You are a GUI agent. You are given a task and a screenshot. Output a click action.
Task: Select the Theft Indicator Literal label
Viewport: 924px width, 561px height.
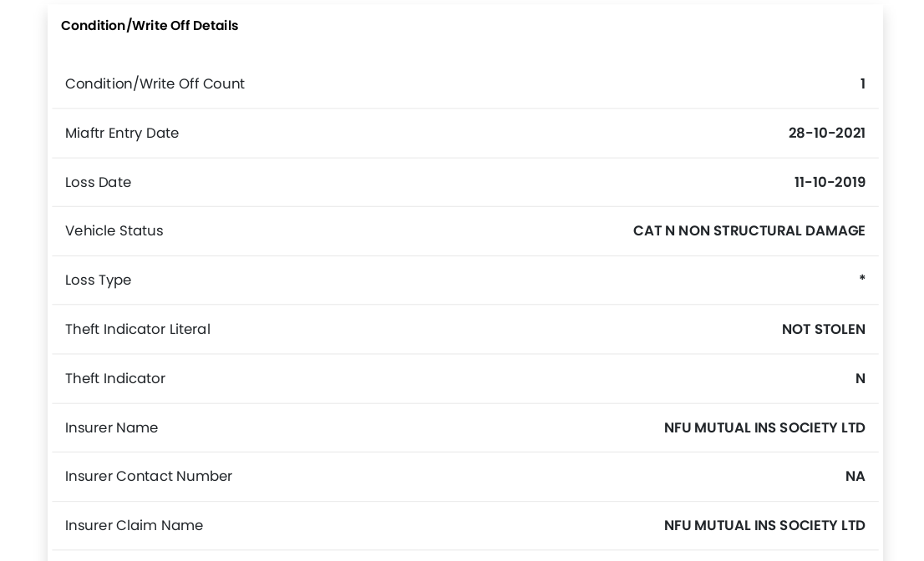tap(137, 329)
